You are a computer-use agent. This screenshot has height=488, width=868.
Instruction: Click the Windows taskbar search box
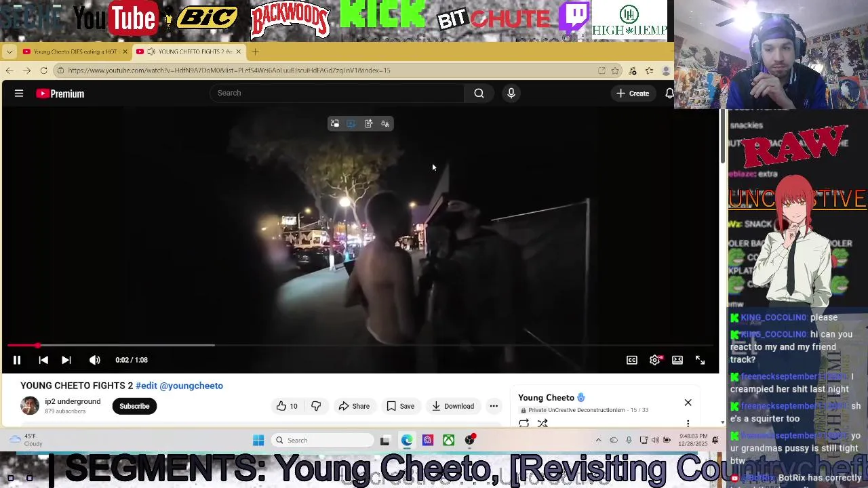tap(323, 441)
